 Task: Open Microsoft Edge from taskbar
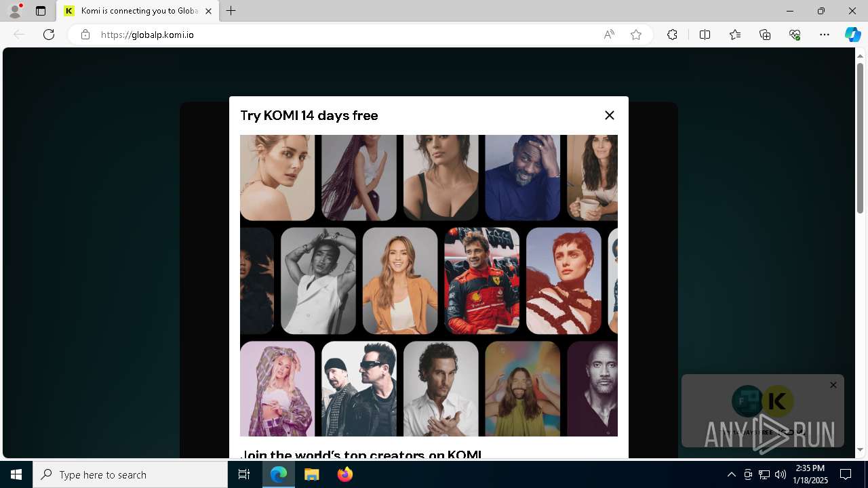279,474
